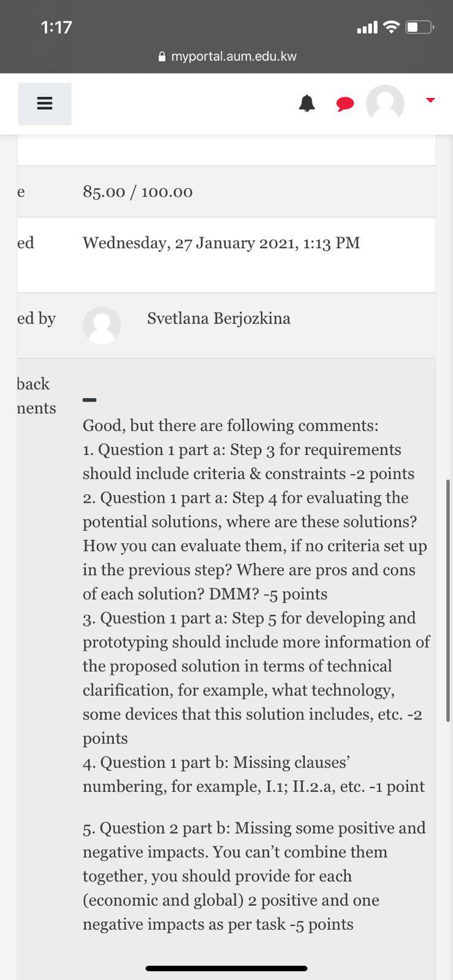Tap the lock icon beside the URL
The width and height of the screenshot is (453, 980).
click(x=162, y=56)
